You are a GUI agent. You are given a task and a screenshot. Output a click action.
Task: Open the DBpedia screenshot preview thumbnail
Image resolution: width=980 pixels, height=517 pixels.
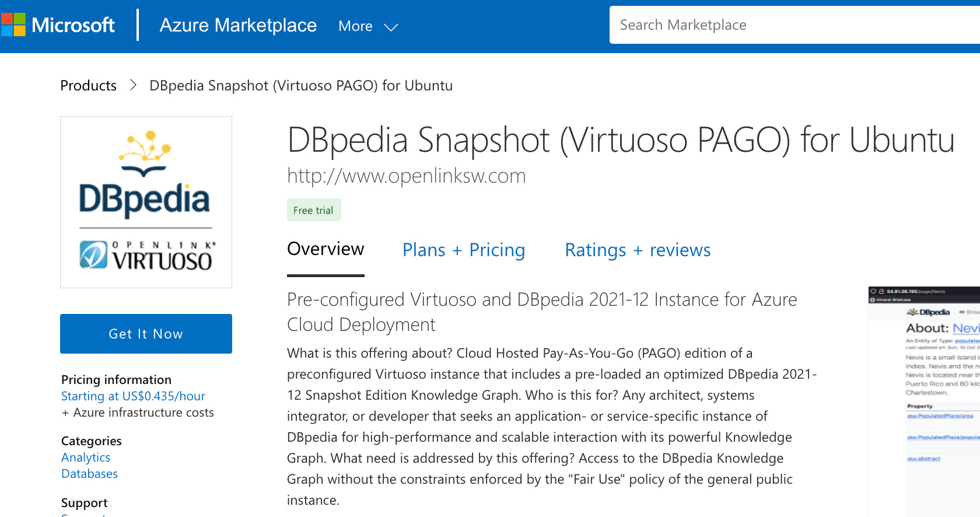[924, 401]
